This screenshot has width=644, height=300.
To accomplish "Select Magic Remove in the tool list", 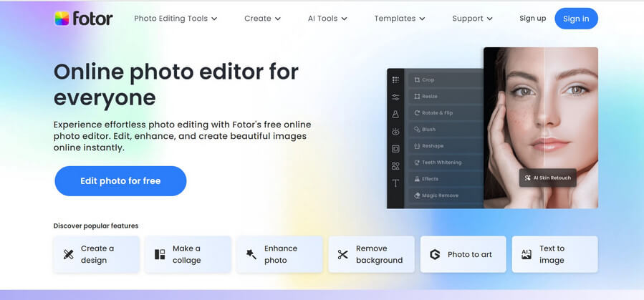I will (446, 195).
